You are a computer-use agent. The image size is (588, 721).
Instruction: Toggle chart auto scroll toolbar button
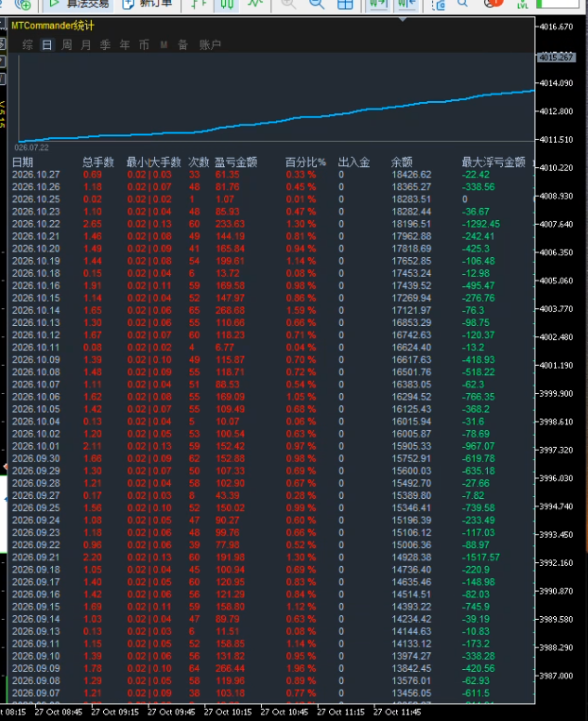pyautogui.click(x=378, y=5)
